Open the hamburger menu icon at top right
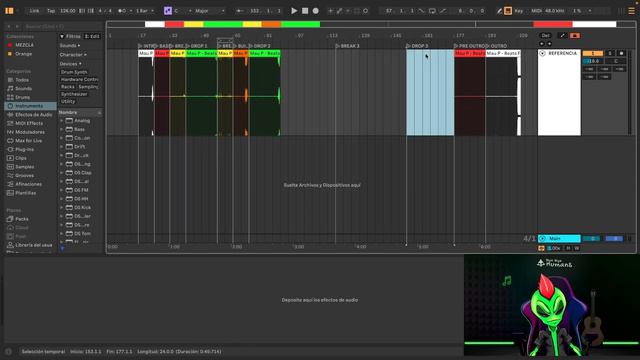Image resolution: width=640 pixels, height=360 pixels. (631, 11)
